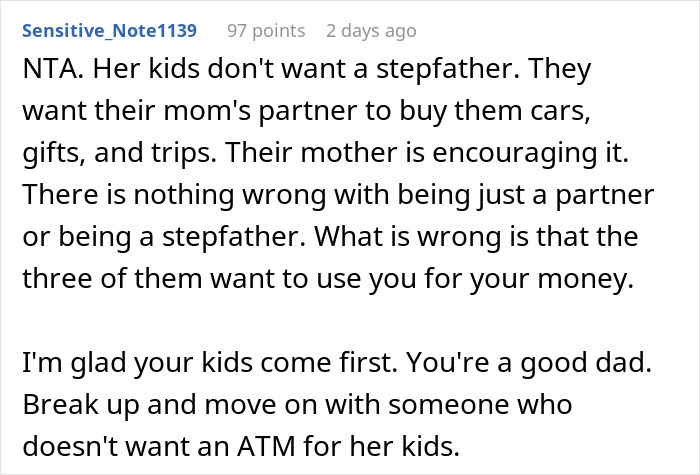Click the 97 points score
700x475 pixels.
265,31
